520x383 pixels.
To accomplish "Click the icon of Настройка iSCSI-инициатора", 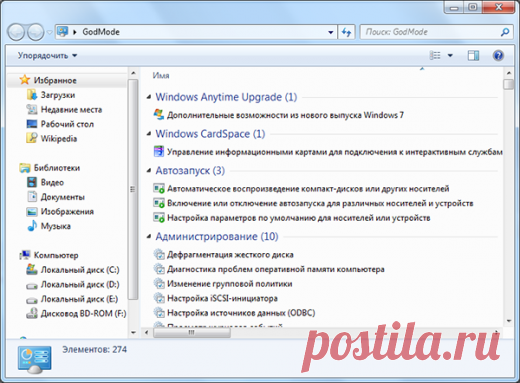I will click(159, 298).
